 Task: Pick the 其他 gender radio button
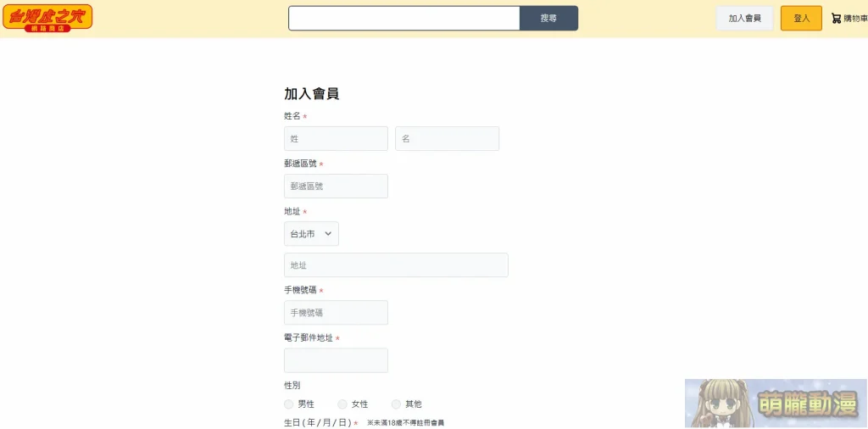click(396, 404)
